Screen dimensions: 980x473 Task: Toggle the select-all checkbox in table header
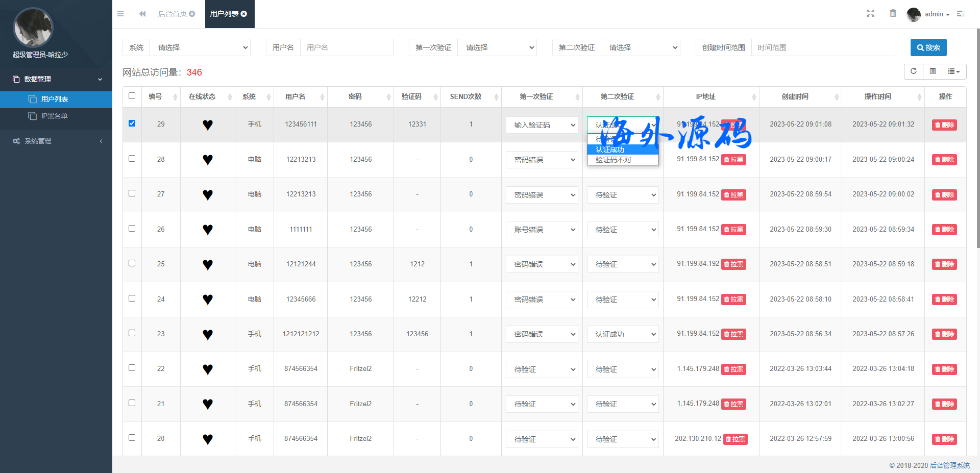[x=132, y=96]
